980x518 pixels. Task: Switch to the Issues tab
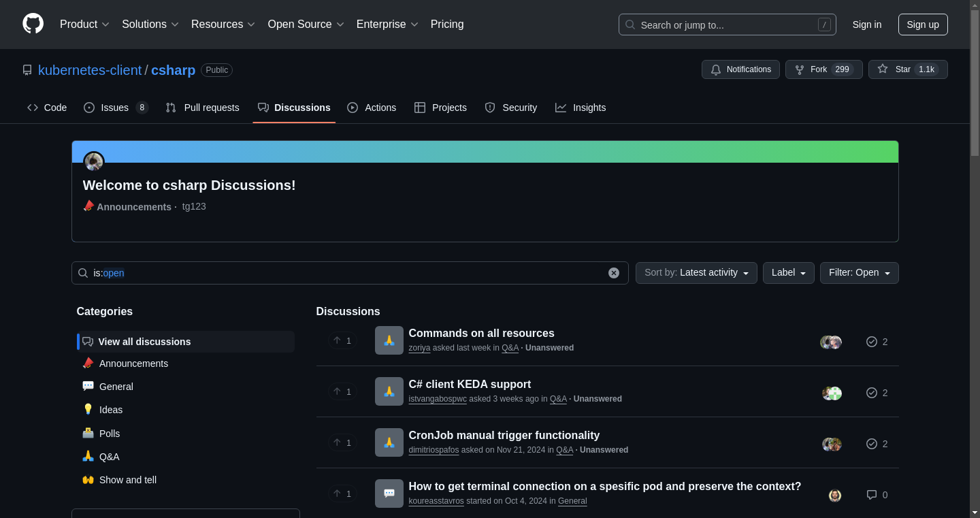pyautogui.click(x=116, y=108)
